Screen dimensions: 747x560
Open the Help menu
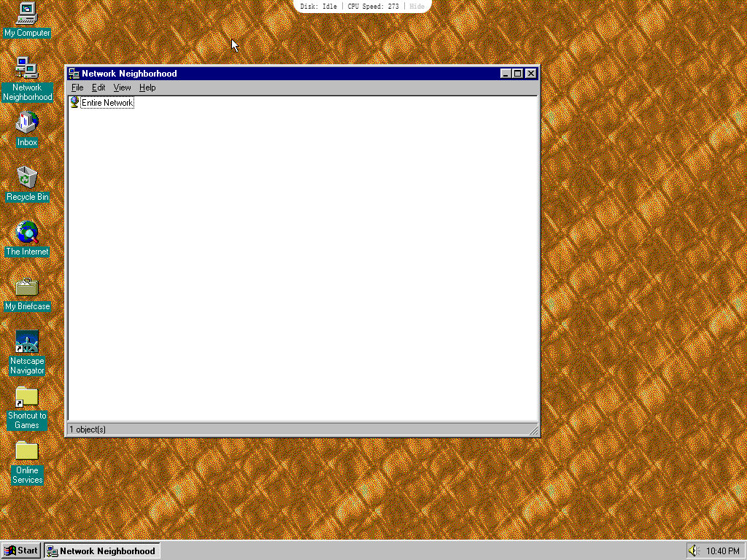[147, 87]
